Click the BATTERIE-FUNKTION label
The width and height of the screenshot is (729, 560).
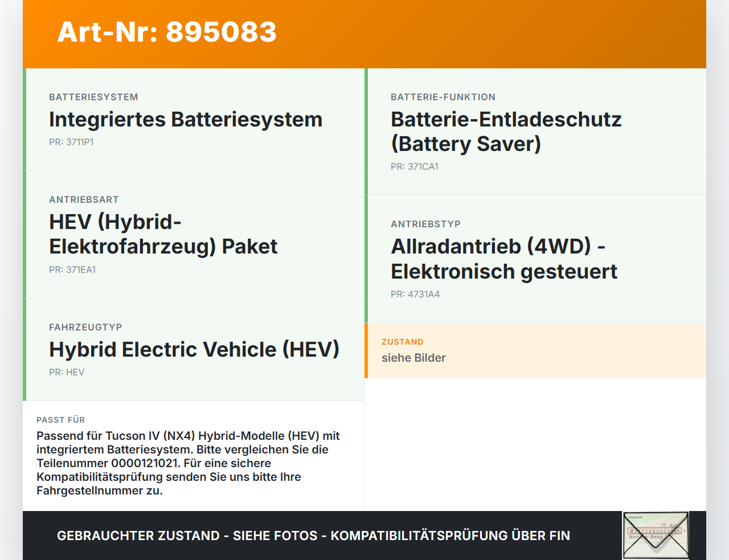point(443,97)
